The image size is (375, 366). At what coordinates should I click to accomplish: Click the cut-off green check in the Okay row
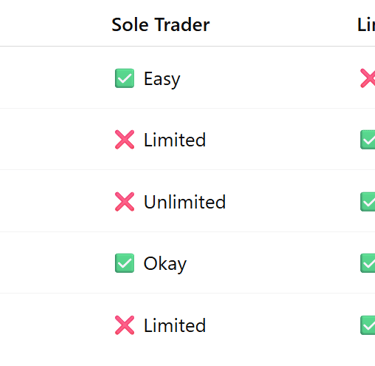tap(368, 263)
